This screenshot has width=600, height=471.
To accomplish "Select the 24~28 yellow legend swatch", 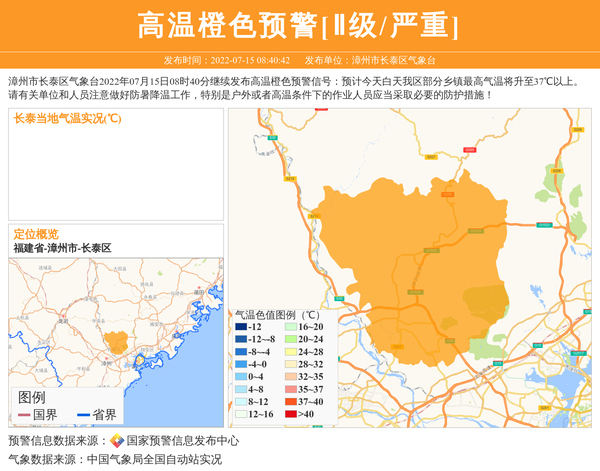I will point(288,352).
